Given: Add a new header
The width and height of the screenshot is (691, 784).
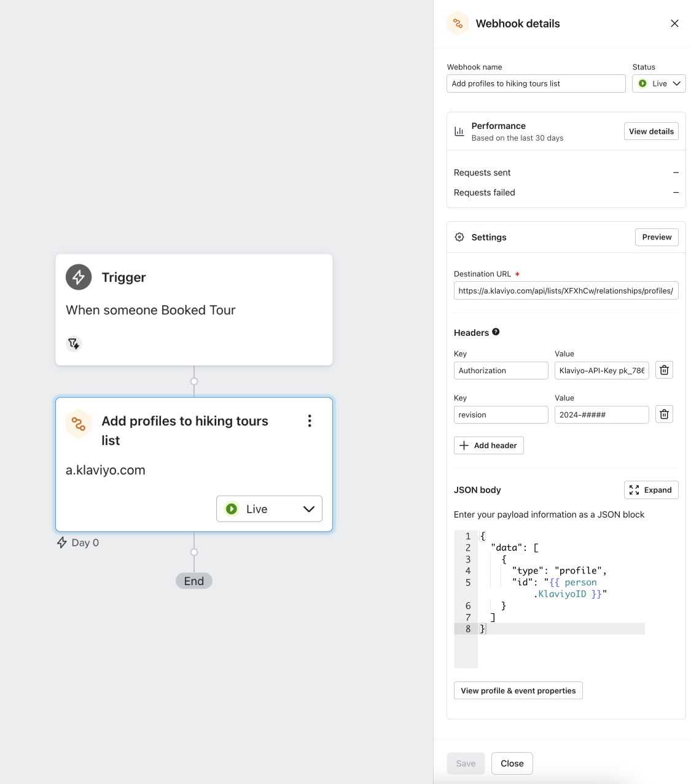Looking at the screenshot, I should click(488, 445).
